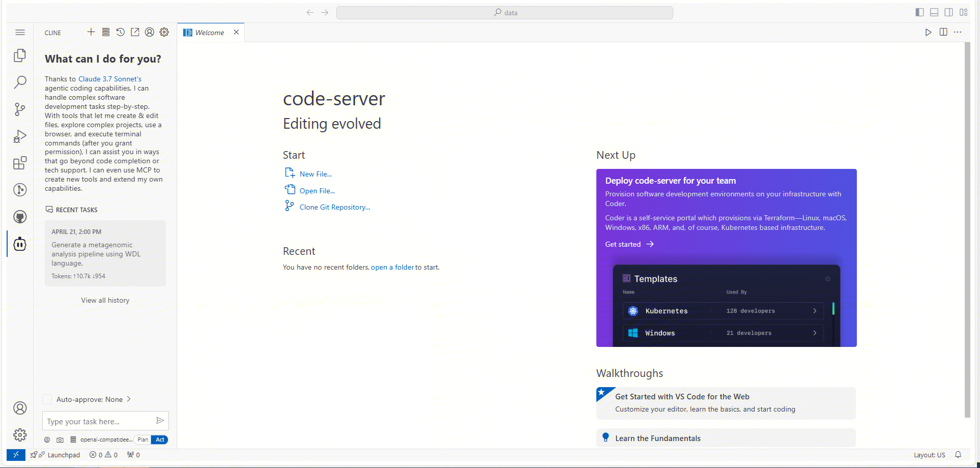Viewport: 980px width, 468px height.
Task: Select the Cline robot icon
Action: pyautogui.click(x=20, y=244)
